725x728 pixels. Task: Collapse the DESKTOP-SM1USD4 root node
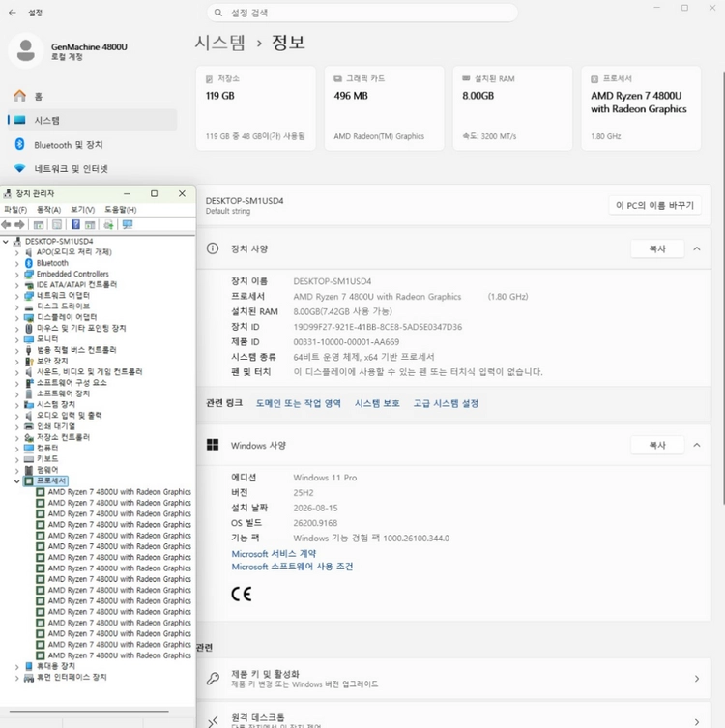[x=6, y=242]
